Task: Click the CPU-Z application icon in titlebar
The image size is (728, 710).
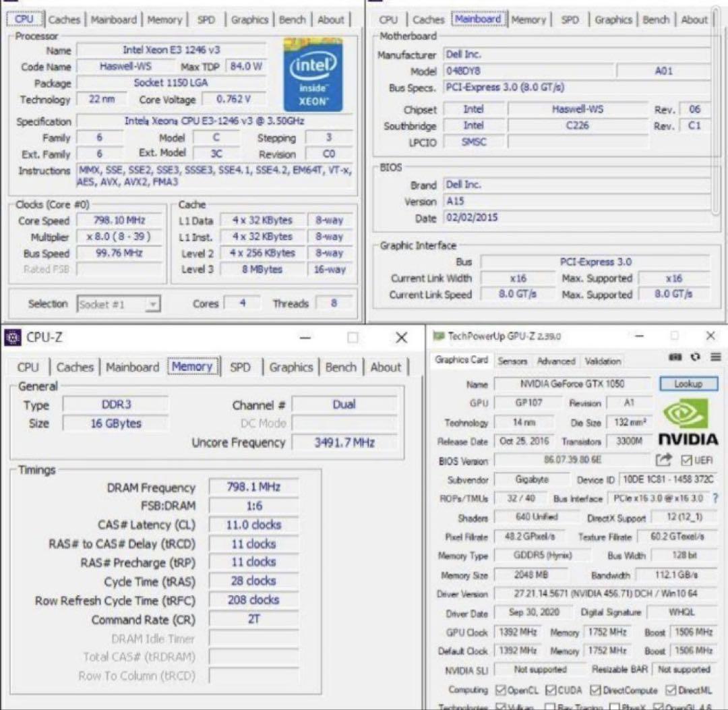Action: (14, 337)
